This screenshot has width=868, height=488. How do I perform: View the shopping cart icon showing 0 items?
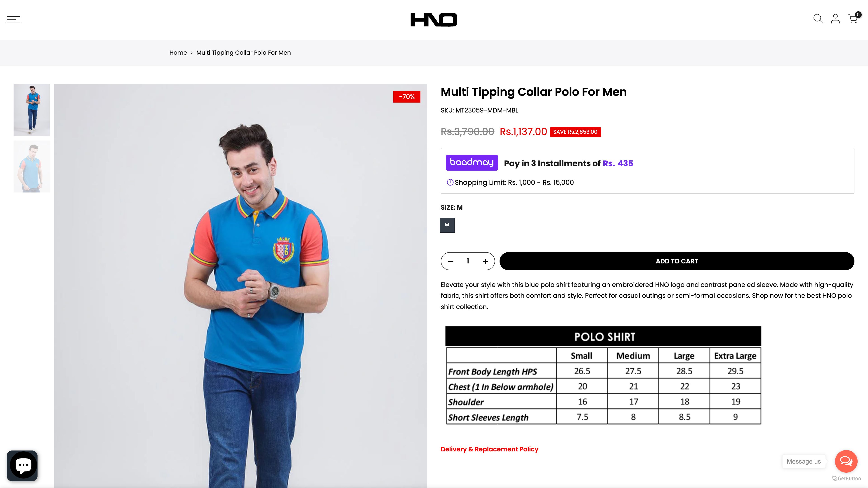[853, 19]
